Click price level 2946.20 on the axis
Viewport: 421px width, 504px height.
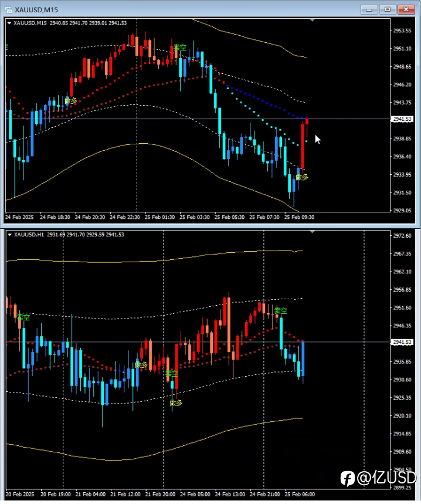402,84
